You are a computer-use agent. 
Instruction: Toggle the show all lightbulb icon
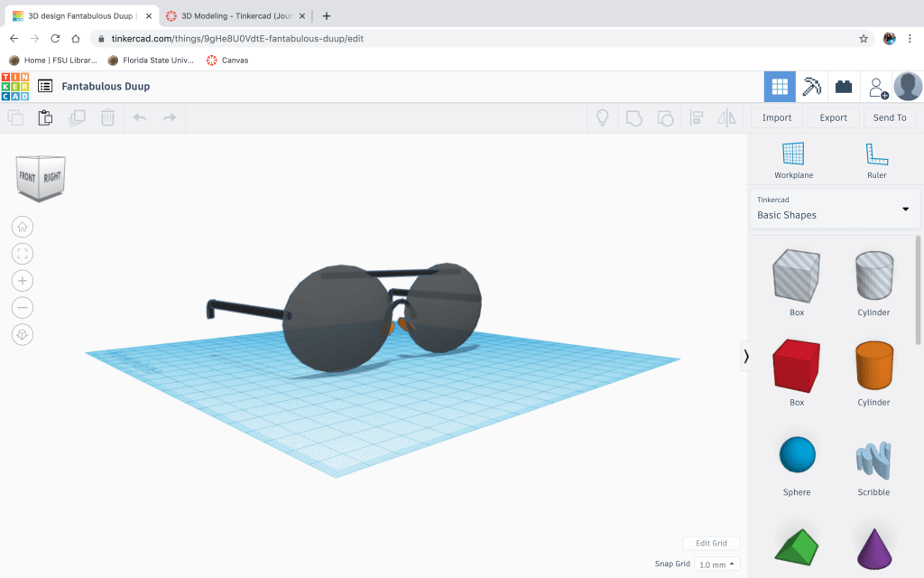603,117
